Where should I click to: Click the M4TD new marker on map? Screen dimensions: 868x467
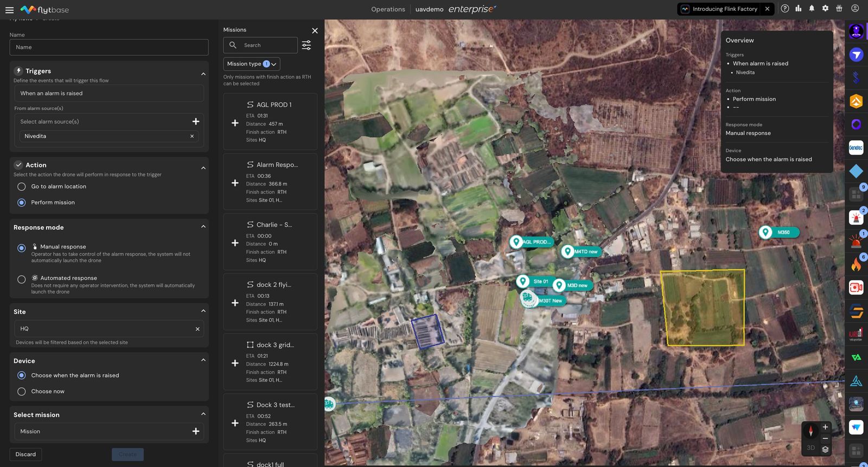pos(580,252)
